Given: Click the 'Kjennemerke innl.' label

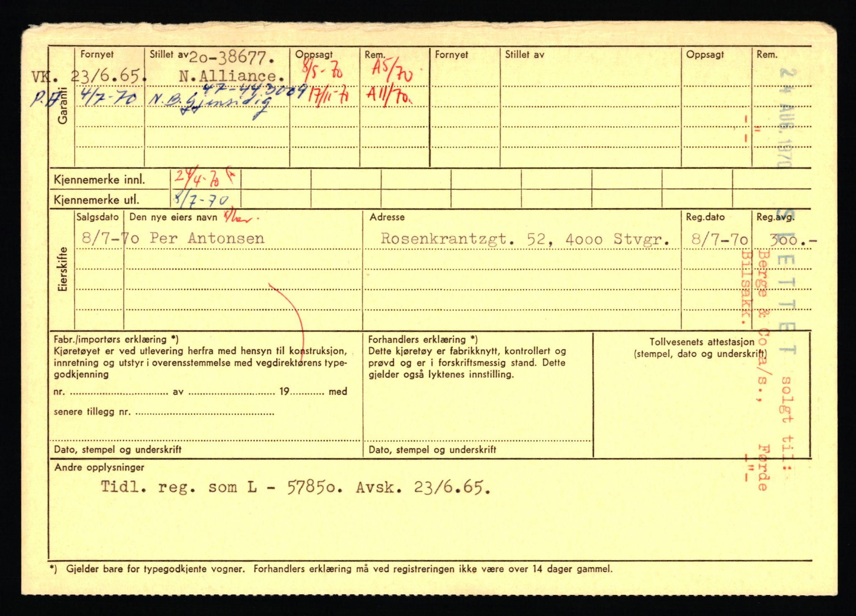Looking at the screenshot, I should click(99, 180).
